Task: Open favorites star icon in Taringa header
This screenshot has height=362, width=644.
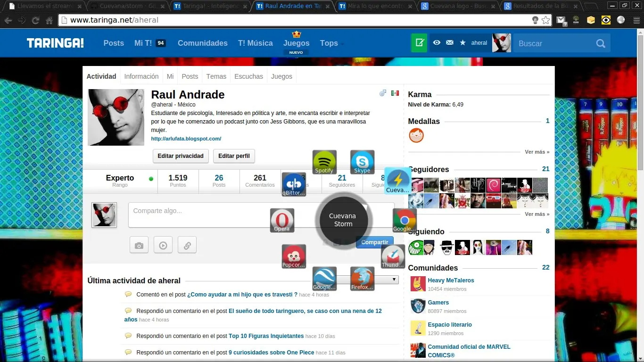Action: coord(462,43)
